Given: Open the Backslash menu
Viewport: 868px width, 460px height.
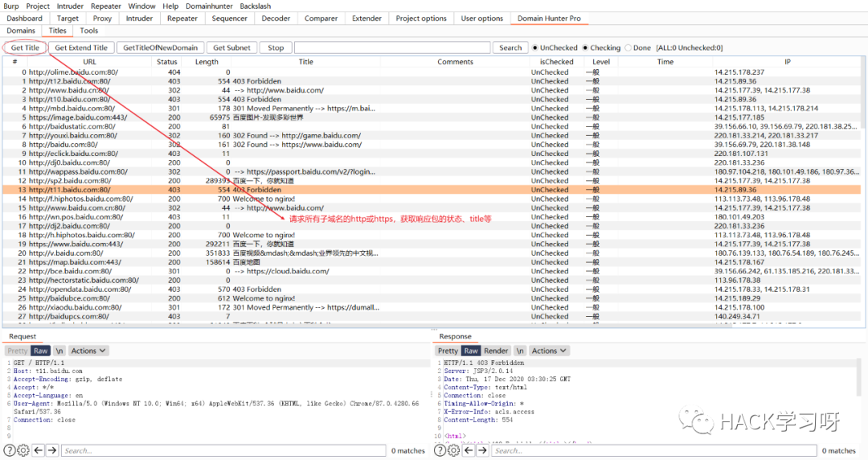Looking at the screenshot, I should coord(256,6).
